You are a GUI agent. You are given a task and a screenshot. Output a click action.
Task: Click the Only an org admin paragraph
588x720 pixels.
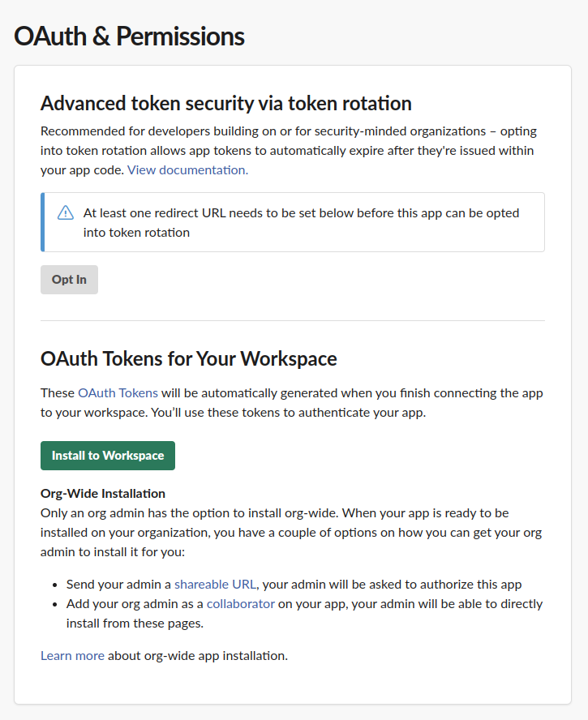291,533
